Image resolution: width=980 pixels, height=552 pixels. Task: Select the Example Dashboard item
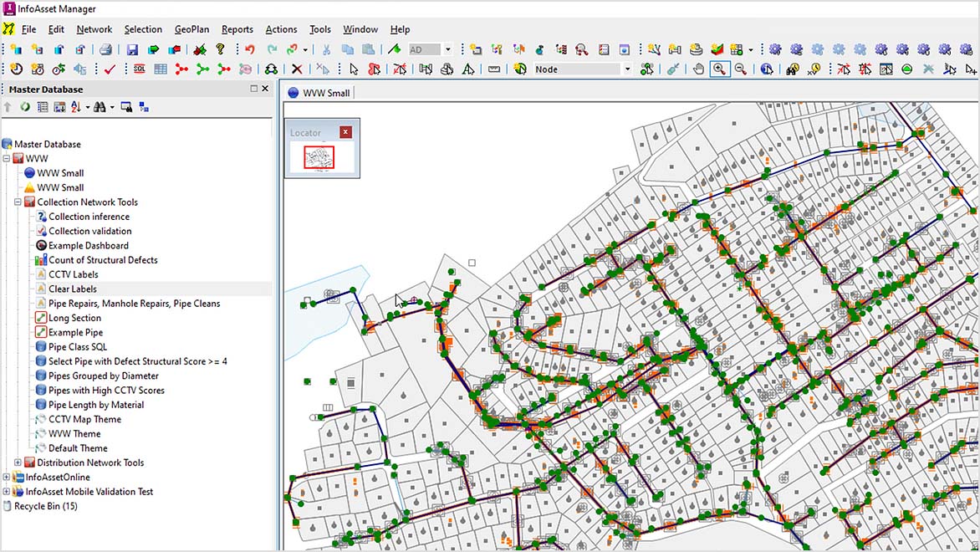tap(88, 246)
